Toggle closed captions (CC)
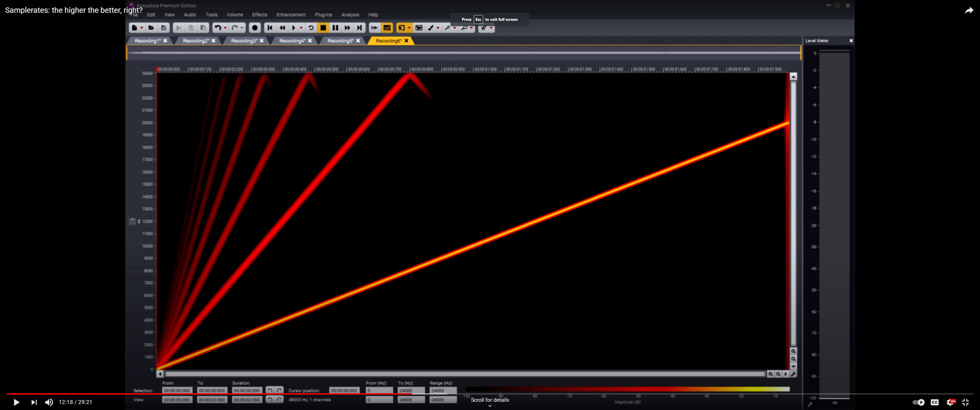The image size is (980, 410). (x=935, y=402)
